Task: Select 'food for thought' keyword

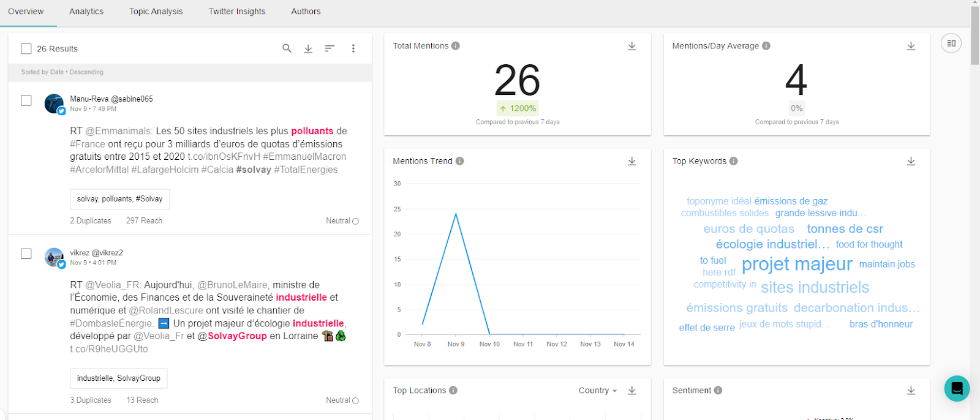Action: (869, 245)
